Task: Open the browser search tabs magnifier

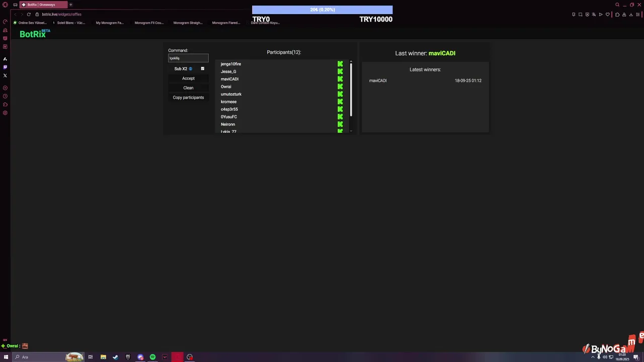Action: pos(617,5)
